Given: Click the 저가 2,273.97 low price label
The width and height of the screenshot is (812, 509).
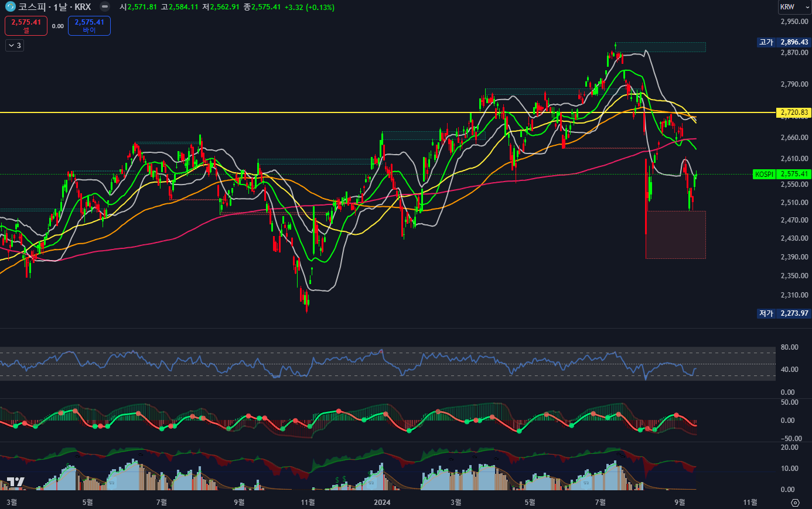Looking at the screenshot, I should pyautogui.click(x=784, y=313).
